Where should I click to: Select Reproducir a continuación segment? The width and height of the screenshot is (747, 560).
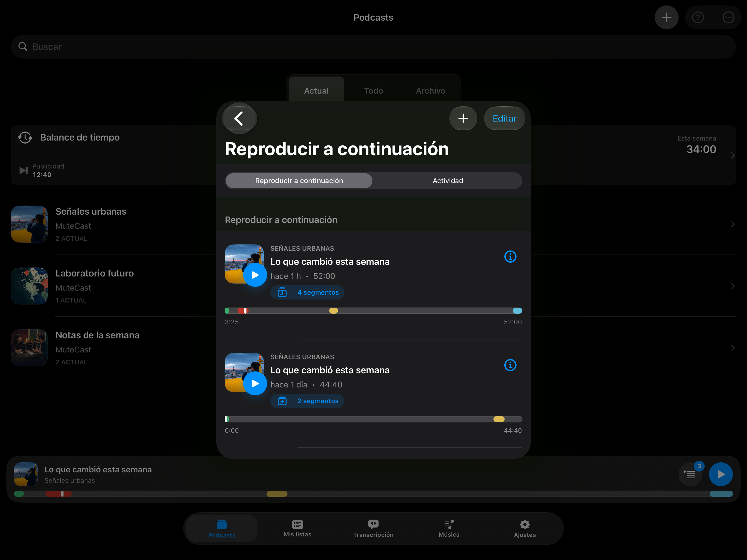coord(299,181)
